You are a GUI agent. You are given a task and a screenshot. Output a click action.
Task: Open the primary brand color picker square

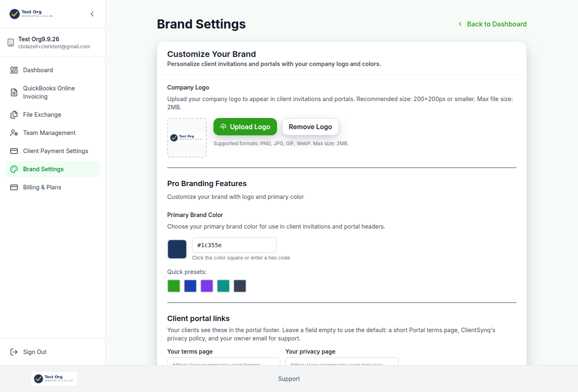tap(177, 249)
